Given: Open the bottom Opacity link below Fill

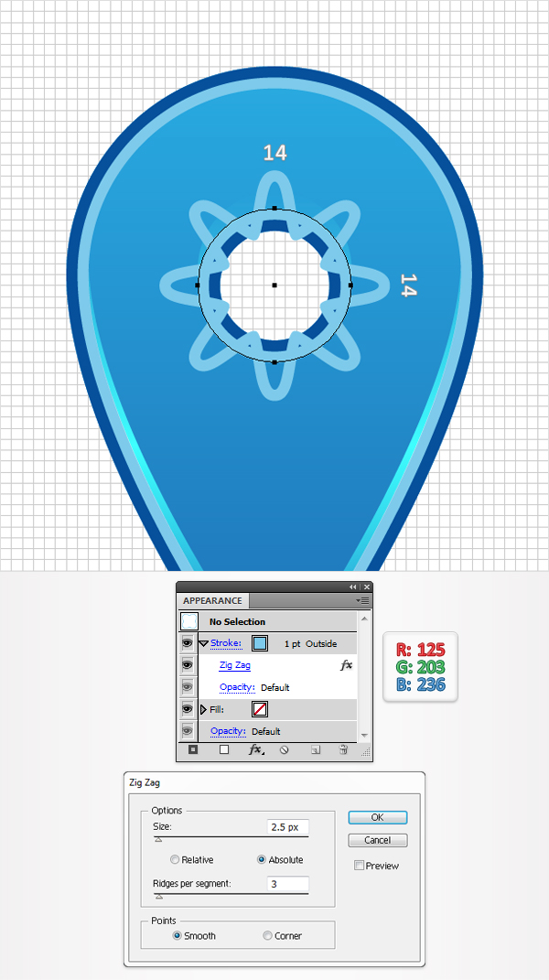Looking at the screenshot, I should 228,731.
